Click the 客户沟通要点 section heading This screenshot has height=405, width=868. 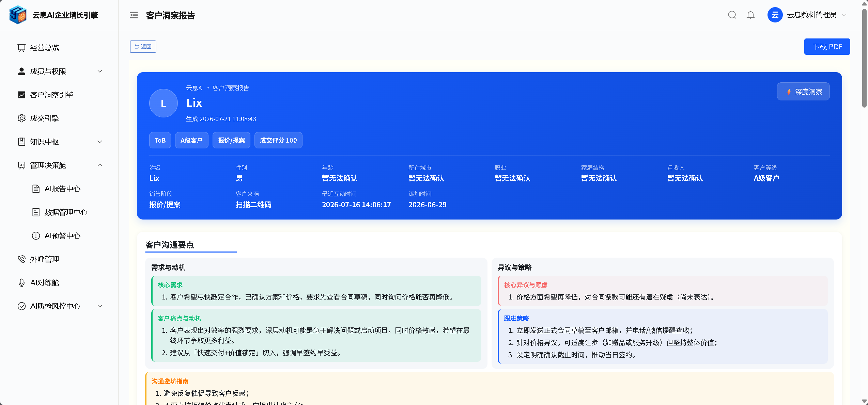pyautogui.click(x=170, y=245)
